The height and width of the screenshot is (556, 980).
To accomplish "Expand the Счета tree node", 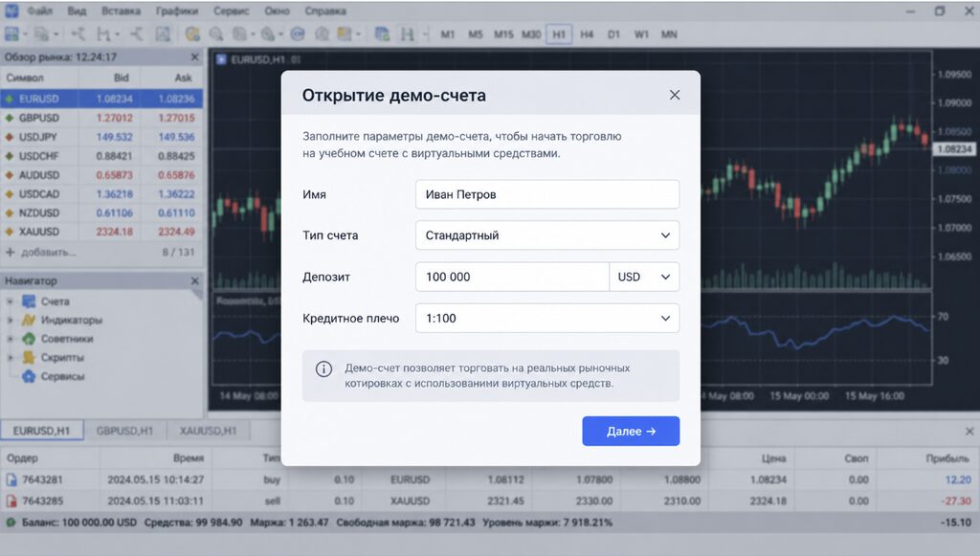I will pyautogui.click(x=10, y=301).
